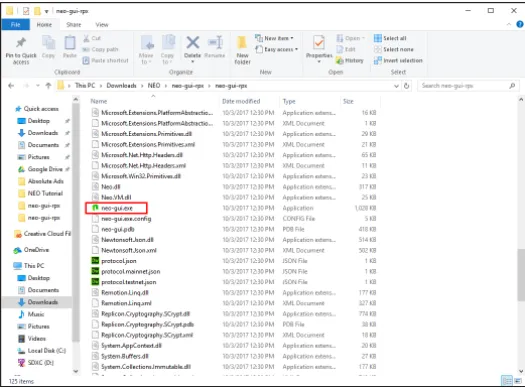This screenshot has height=388, width=525.
Task: Go back with the left arrow
Action: click(x=11, y=86)
